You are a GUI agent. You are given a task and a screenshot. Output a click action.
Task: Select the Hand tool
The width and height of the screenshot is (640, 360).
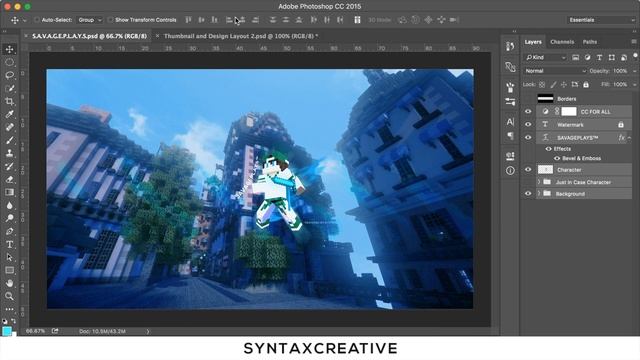pyautogui.click(x=9, y=283)
